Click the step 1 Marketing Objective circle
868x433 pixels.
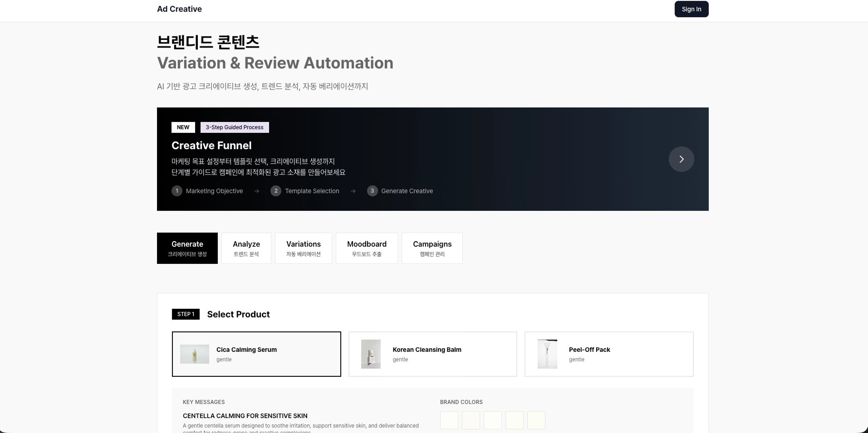tap(177, 191)
